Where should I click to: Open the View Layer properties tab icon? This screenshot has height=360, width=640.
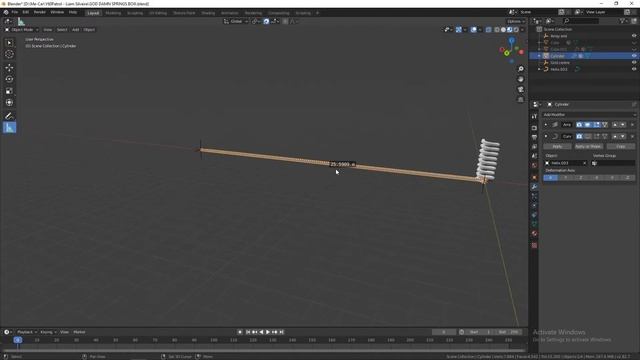coord(534,147)
